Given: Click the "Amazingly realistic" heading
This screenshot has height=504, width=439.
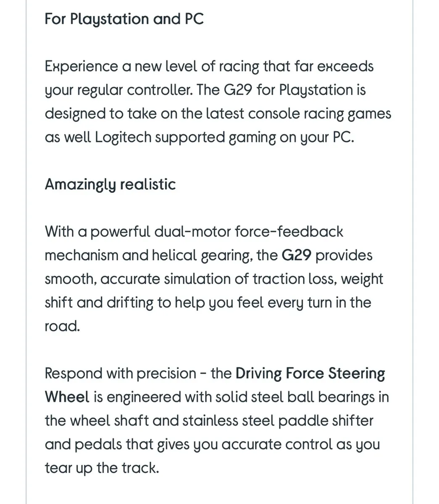Looking at the screenshot, I should 110,184.
